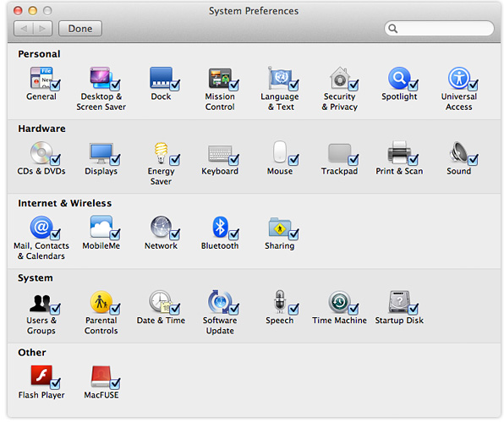The width and height of the screenshot is (504, 423).
Task: Click the Bluetooth preference icon
Action: click(x=220, y=227)
